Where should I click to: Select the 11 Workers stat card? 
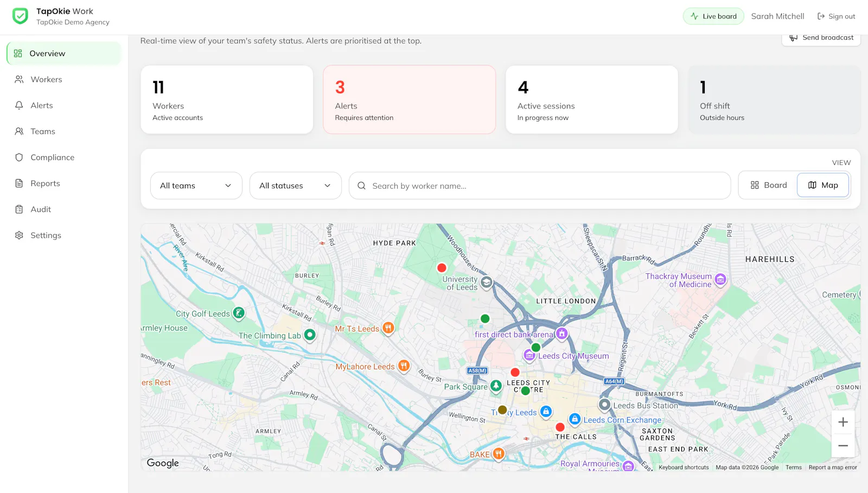(227, 100)
